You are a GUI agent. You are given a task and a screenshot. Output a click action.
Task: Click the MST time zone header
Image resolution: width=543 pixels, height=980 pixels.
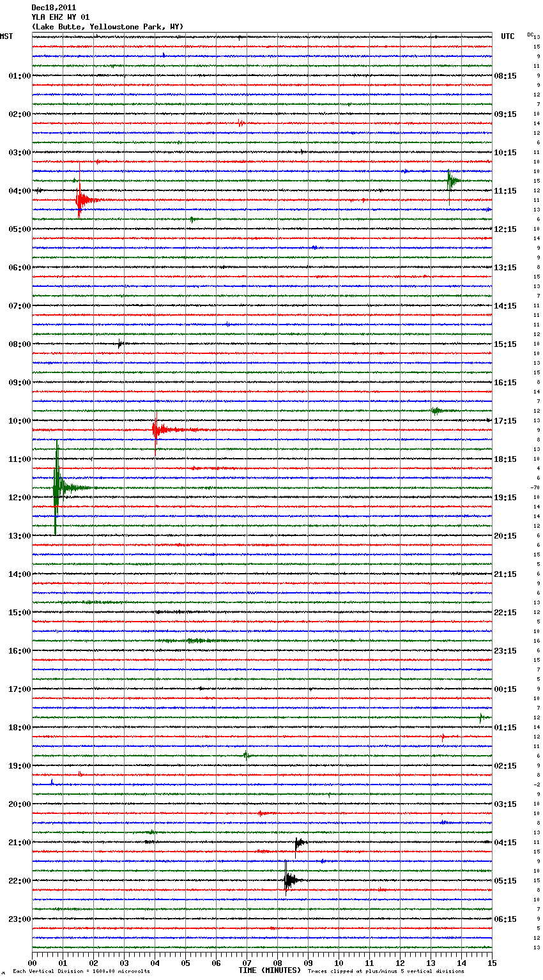[x=6, y=36]
